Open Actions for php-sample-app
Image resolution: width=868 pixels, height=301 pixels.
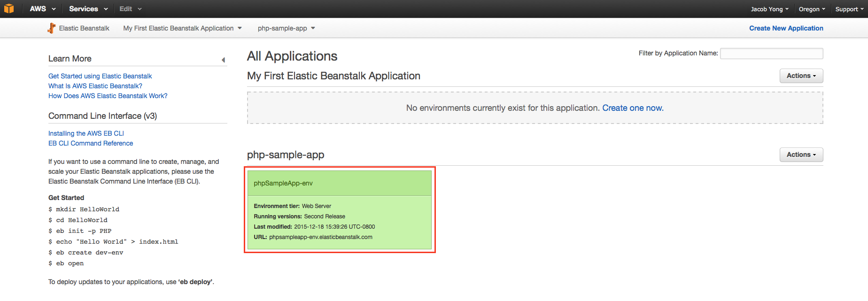[801, 154]
